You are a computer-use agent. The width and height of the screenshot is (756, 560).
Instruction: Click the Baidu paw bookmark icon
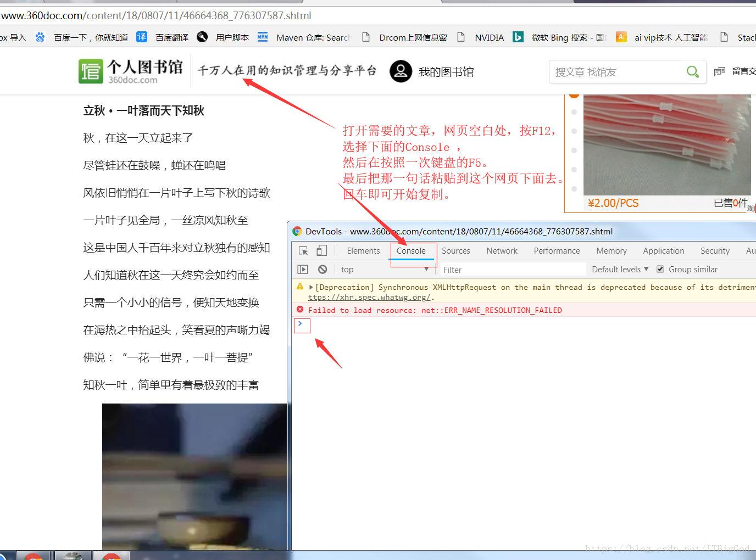(x=40, y=37)
